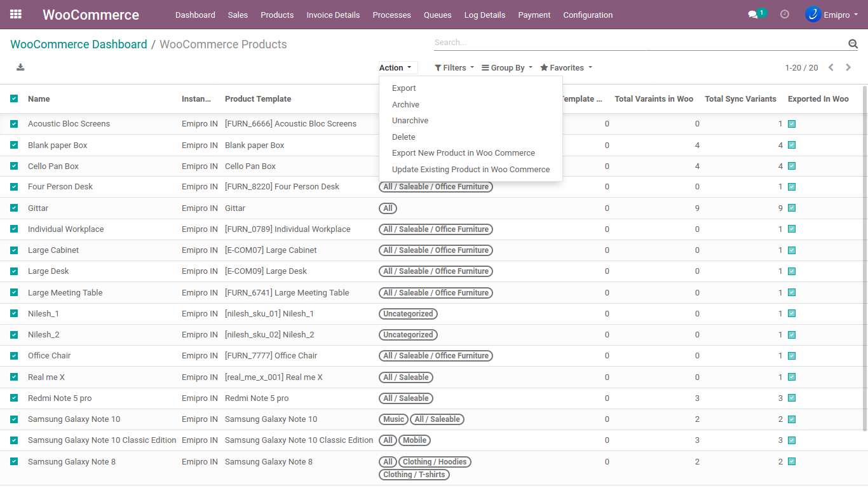Uncheck the Gittar row checkbox
Screen dimensions: 868x488
[x=14, y=208]
